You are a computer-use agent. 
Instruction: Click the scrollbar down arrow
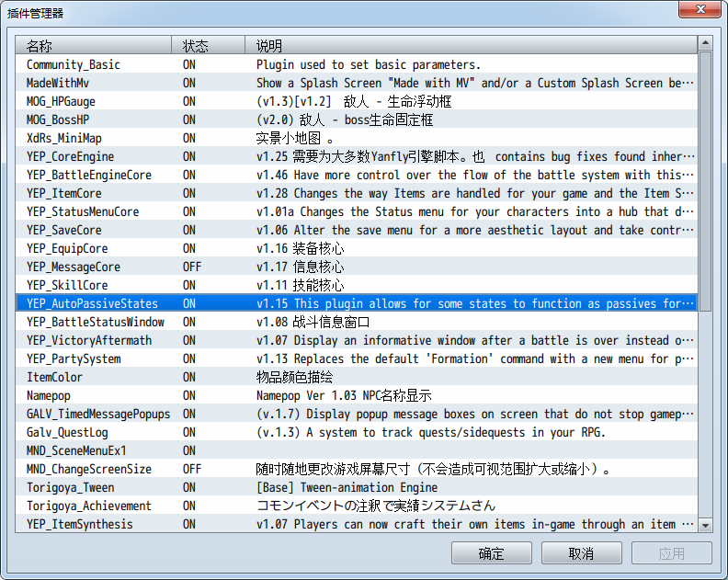[x=705, y=526]
